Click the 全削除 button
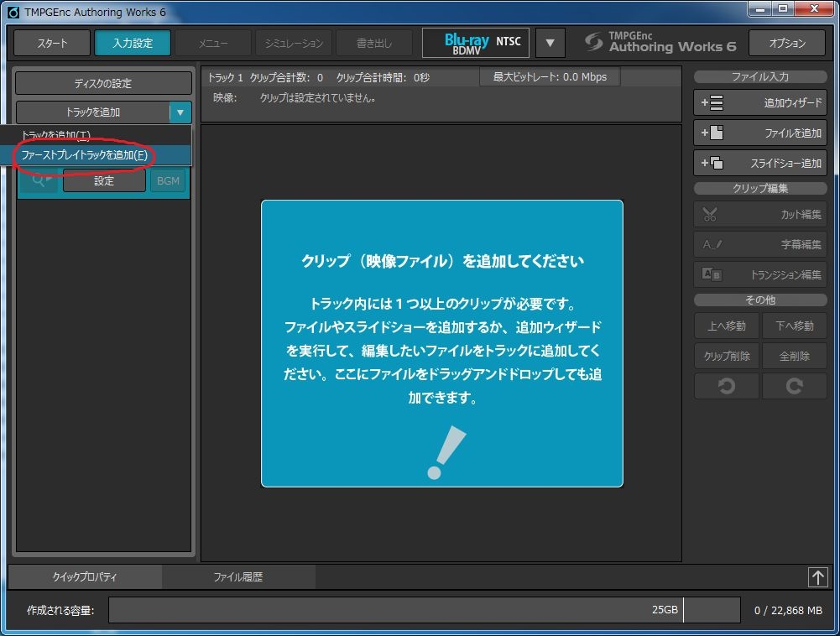The height and width of the screenshot is (636, 840). (x=794, y=356)
